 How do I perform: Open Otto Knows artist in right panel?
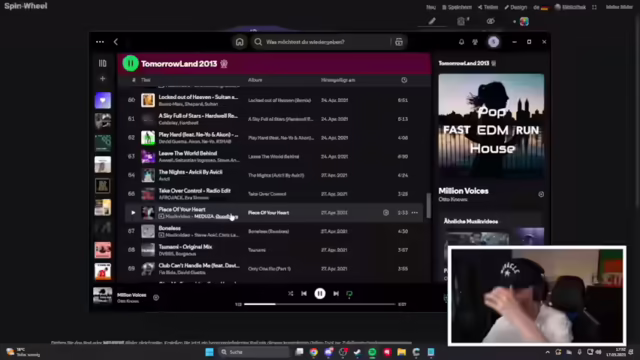pos(453,200)
